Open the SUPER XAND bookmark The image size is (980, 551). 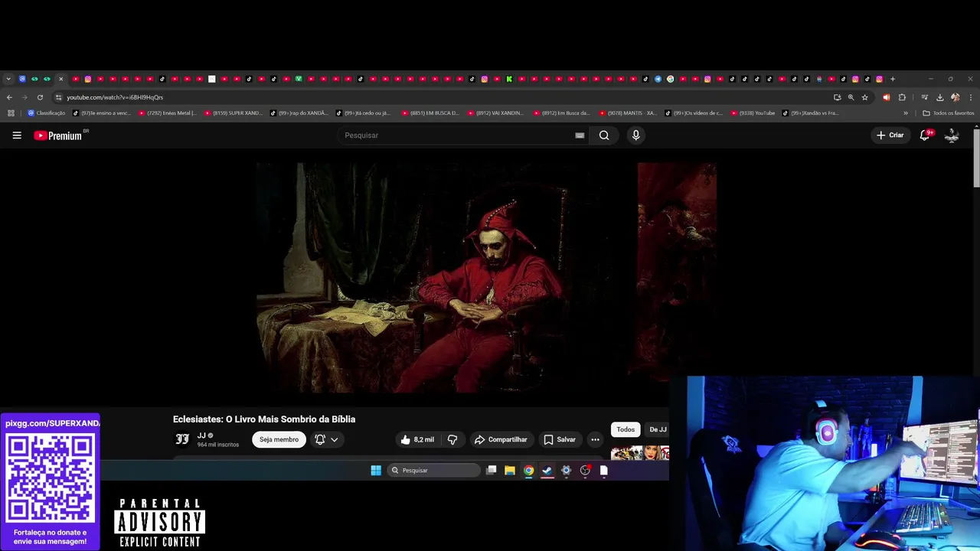(x=234, y=113)
